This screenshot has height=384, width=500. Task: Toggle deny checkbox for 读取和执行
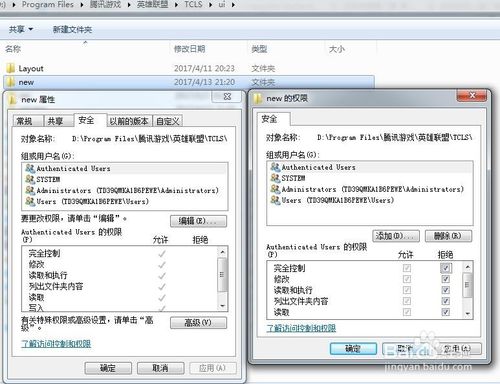pos(446,290)
